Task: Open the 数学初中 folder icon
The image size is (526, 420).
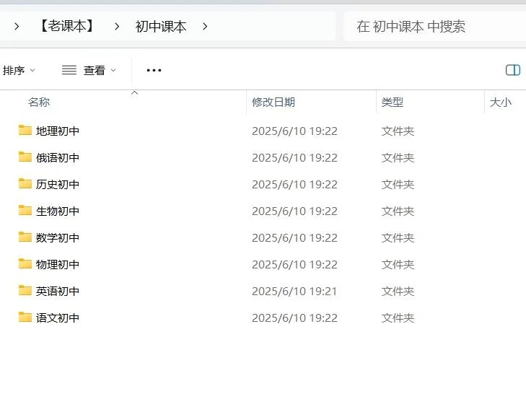Action: point(25,237)
